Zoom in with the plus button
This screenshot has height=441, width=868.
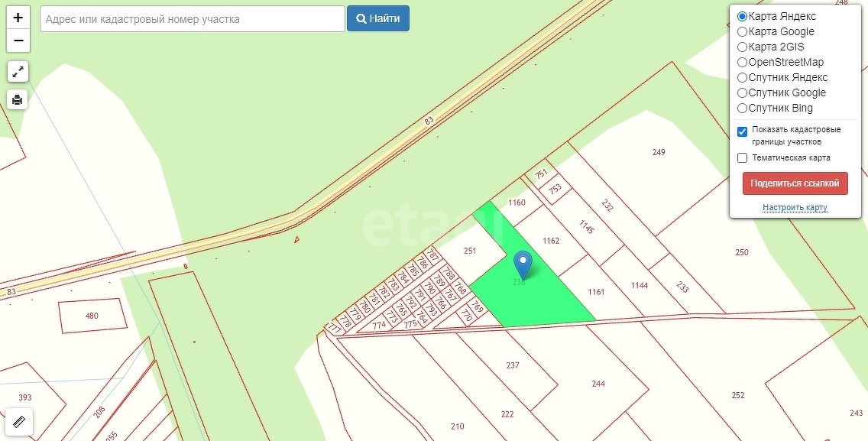pyautogui.click(x=18, y=18)
